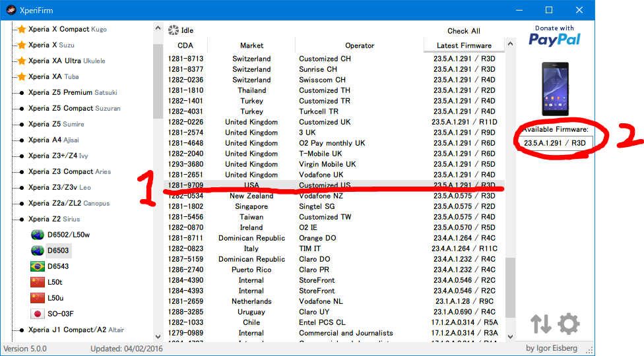Open the Donate with PayPal link
Screen dimensions: 644x356
pos(554,36)
